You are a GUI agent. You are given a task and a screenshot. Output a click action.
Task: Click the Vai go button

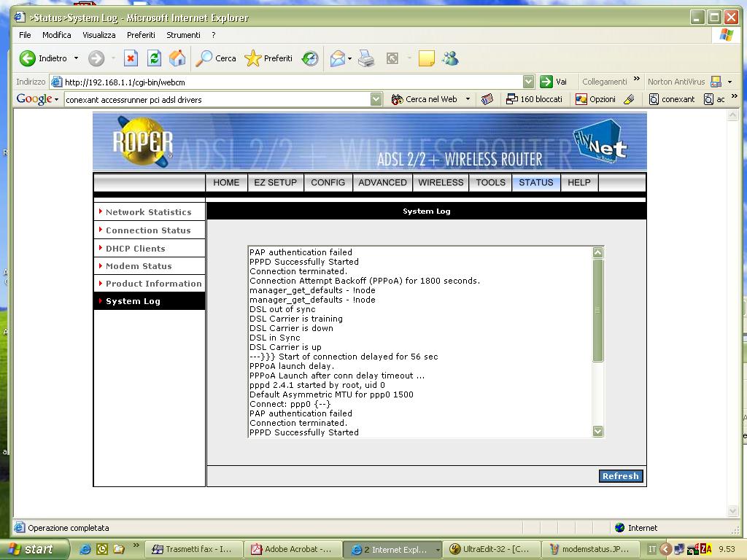[x=554, y=82]
